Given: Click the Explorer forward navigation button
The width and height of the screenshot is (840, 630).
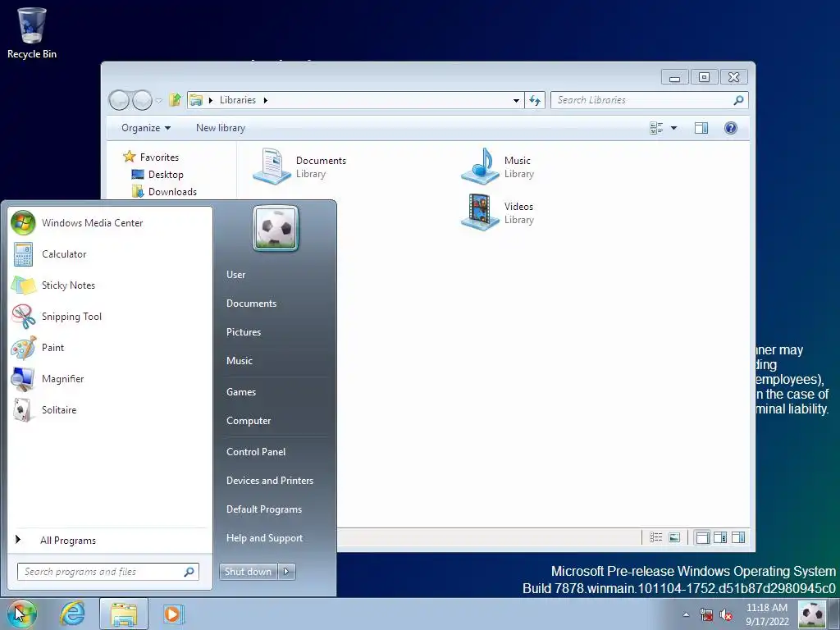Looking at the screenshot, I should coord(142,99).
